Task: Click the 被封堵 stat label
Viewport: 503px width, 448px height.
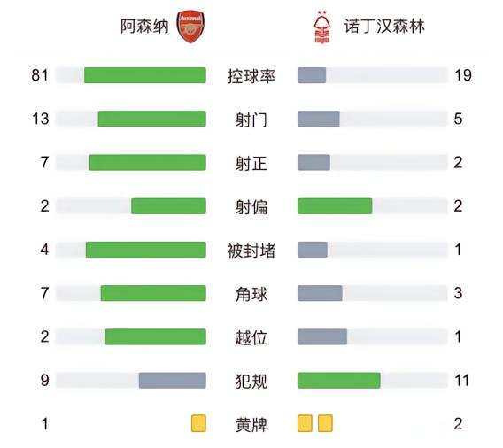Action: [251, 251]
